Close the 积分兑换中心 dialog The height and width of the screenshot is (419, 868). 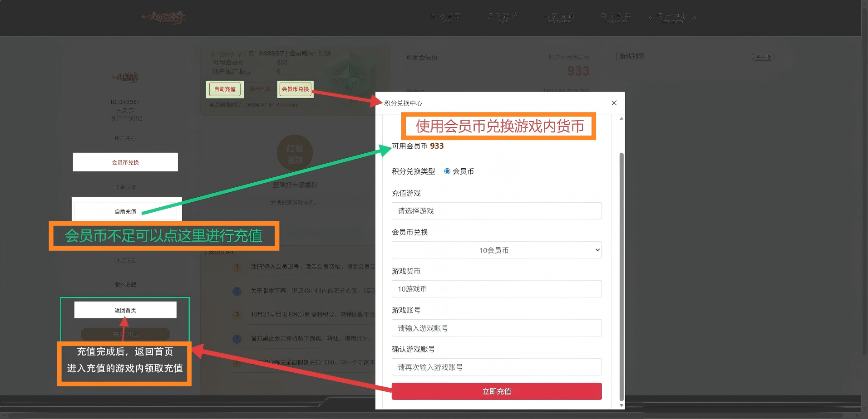614,103
